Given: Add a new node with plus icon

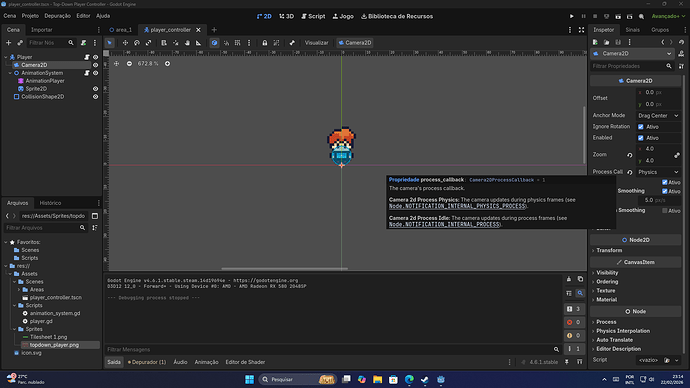Looking at the screenshot, I should (x=8, y=43).
